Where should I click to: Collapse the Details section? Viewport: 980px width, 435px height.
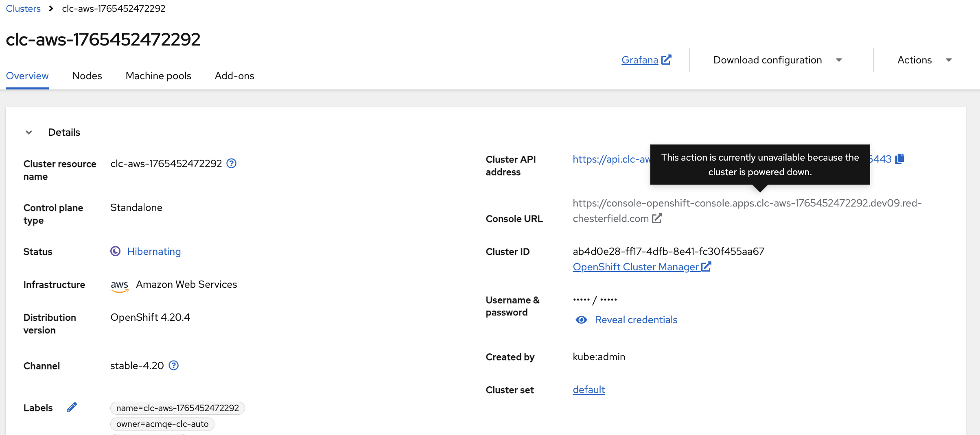pos(29,133)
